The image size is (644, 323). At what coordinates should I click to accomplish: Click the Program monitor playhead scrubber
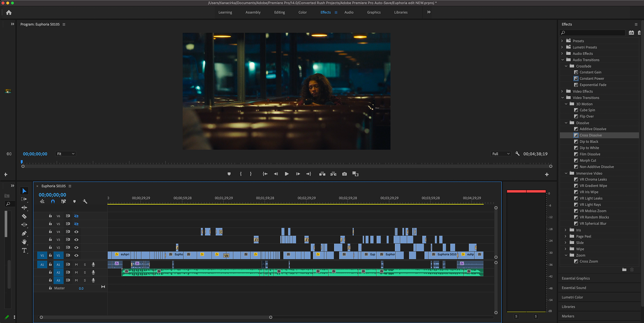coord(22,162)
